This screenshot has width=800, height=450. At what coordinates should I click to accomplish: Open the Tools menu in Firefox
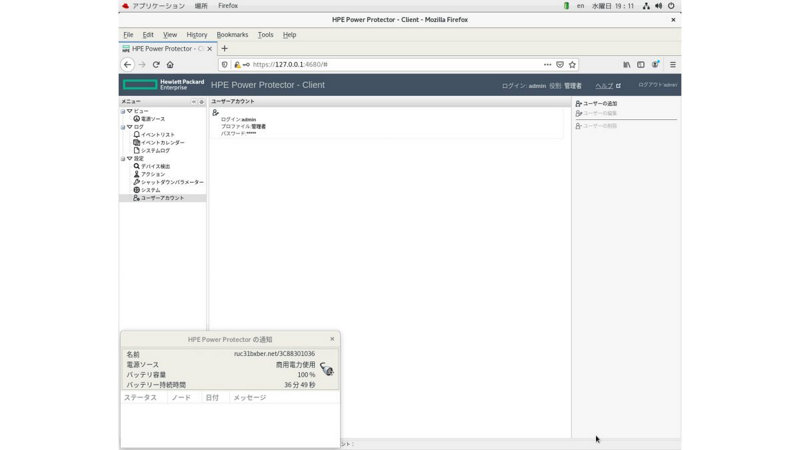[265, 35]
